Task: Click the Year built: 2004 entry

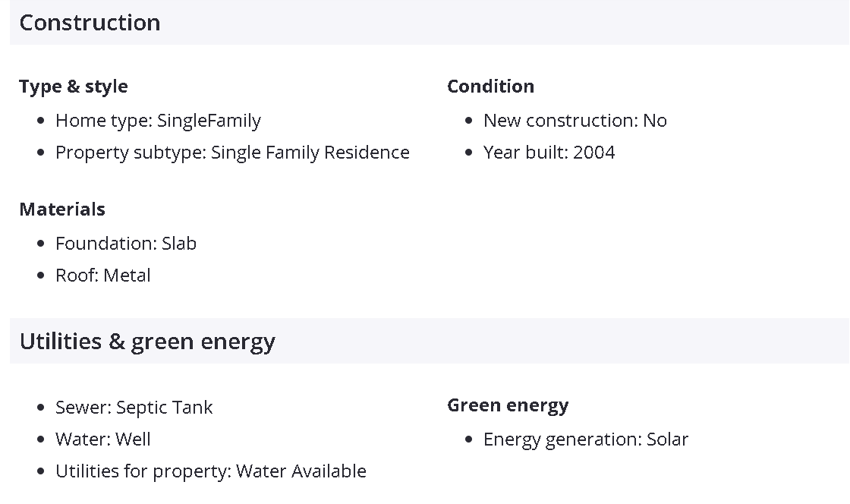Action: 549,153
